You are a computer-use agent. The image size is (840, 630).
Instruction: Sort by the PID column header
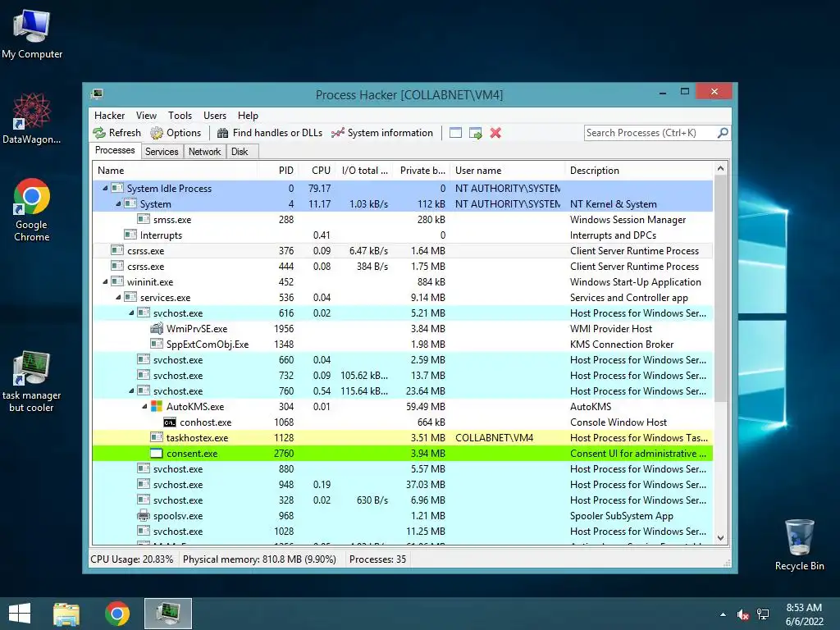(x=277, y=171)
